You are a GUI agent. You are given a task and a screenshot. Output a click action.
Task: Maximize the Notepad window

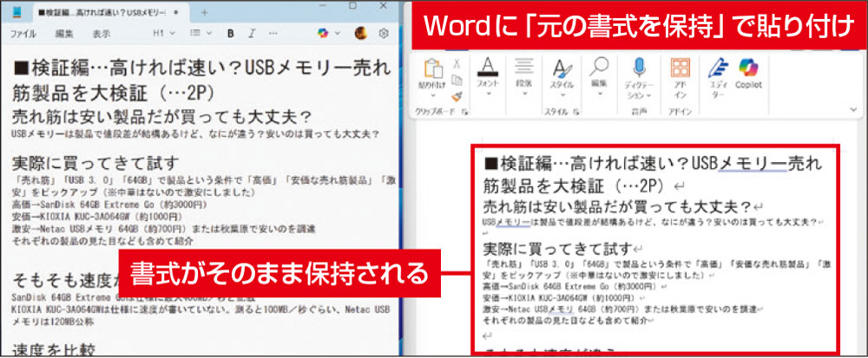point(352,5)
